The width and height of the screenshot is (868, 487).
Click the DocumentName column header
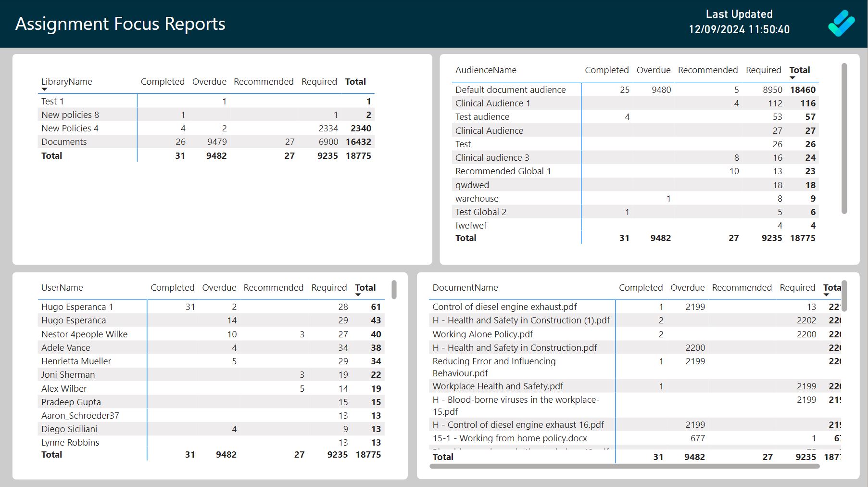pos(465,288)
